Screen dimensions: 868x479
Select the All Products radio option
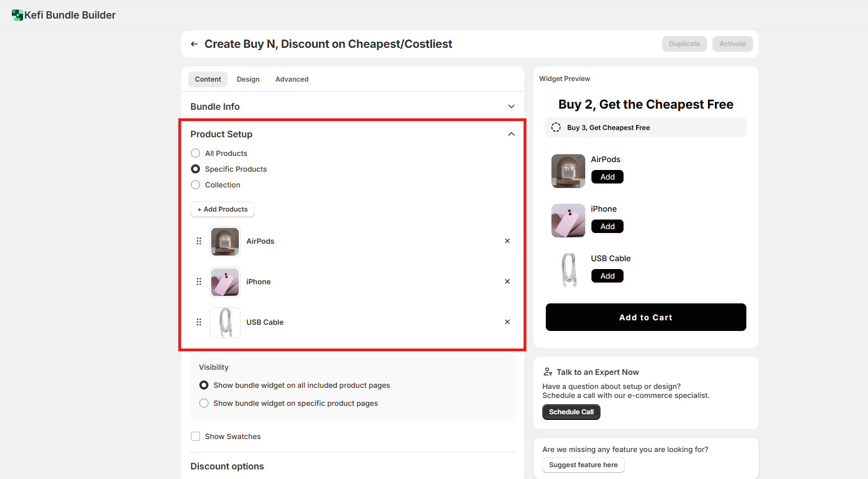click(x=195, y=153)
